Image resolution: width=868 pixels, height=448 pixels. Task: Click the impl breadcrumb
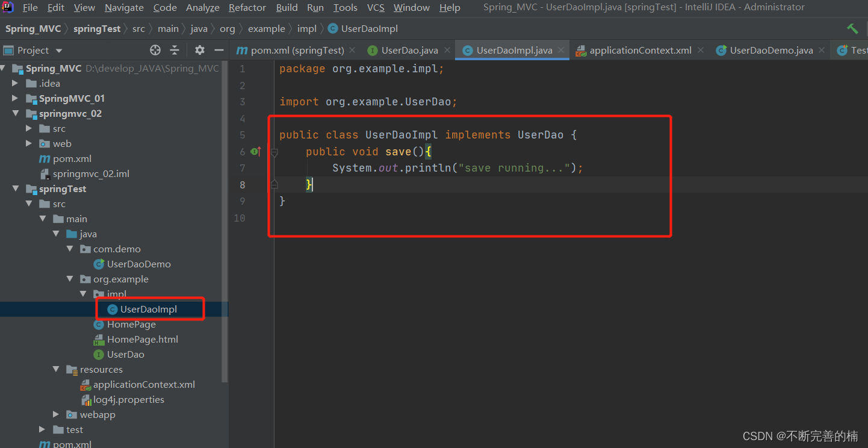pos(307,28)
